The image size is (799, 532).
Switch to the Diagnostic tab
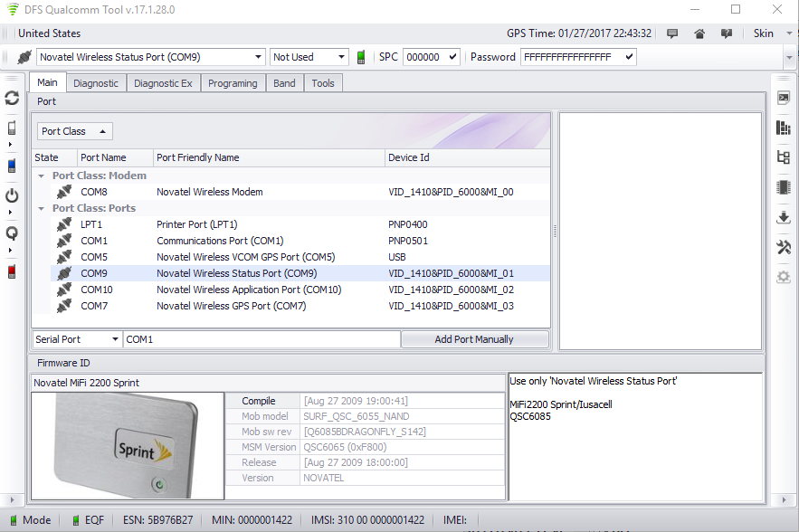point(96,83)
